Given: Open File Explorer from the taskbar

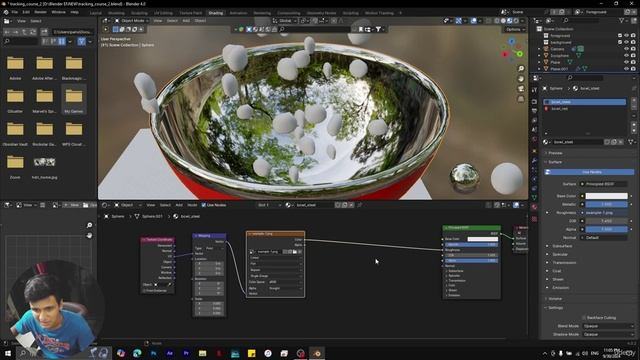Looking at the screenshot, I should point(202,353).
